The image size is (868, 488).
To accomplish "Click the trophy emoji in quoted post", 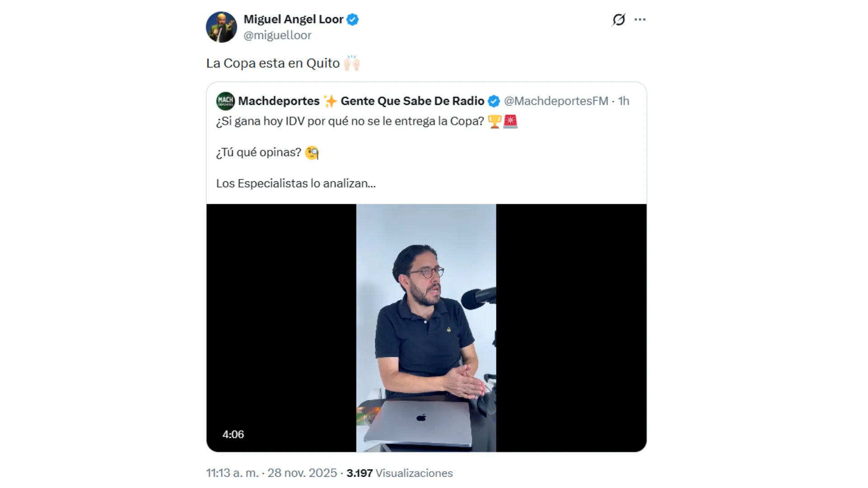I will coord(495,121).
